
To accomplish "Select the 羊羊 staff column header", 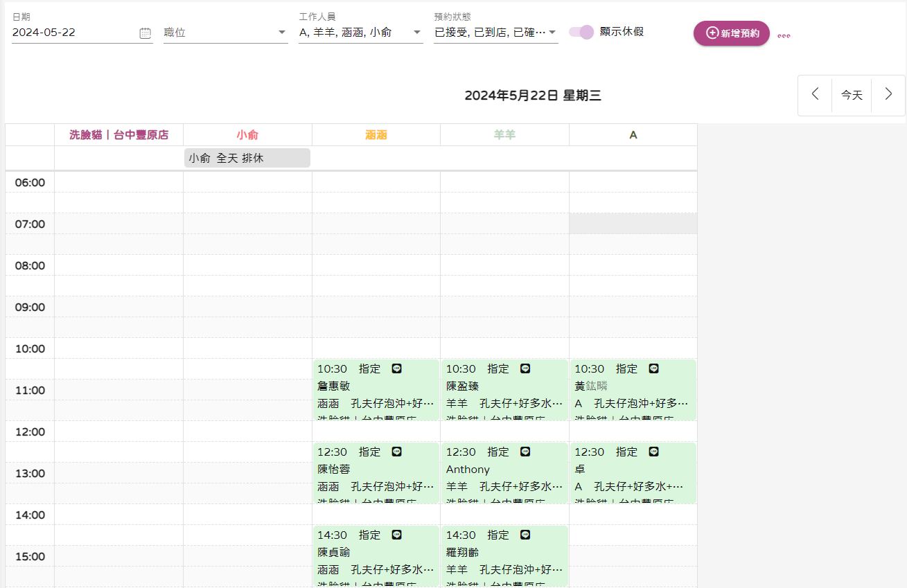I will pos(504,135).
